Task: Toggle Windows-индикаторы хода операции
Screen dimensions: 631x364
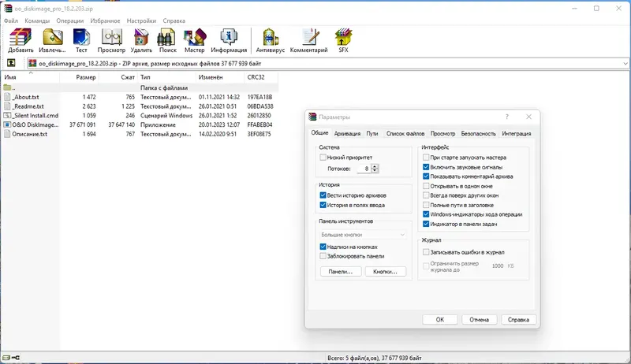Action: coord(426,214)
